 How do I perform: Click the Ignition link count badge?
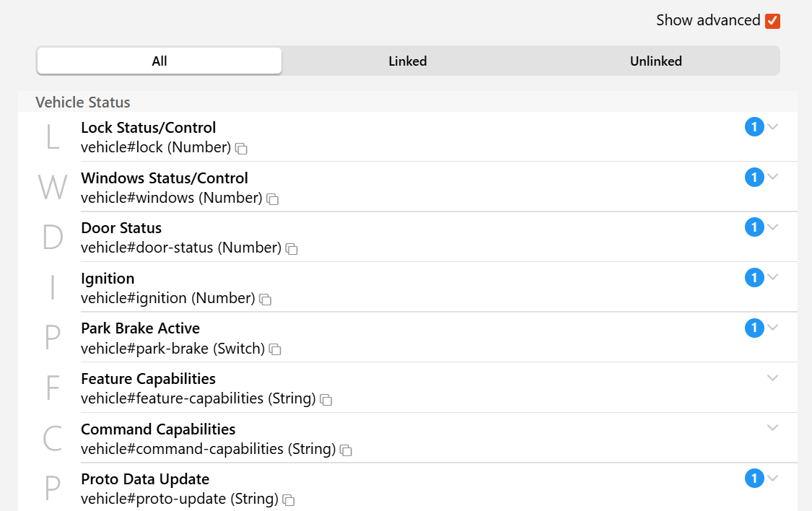[754, 278]
